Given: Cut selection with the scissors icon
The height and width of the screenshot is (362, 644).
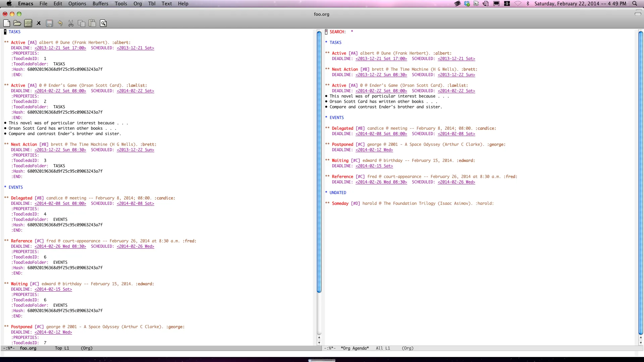Looking at the screenshot, I should (x=71, y=23).
